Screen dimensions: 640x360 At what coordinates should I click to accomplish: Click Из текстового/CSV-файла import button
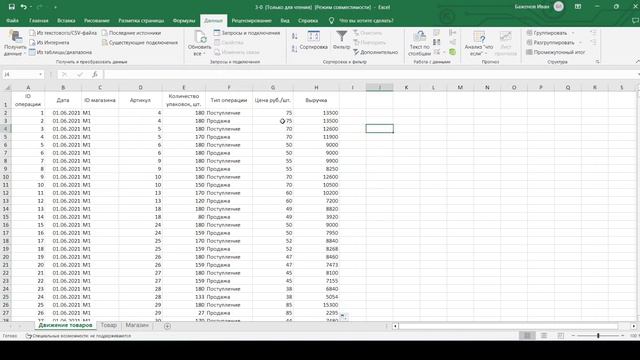[x=63, y=33]
